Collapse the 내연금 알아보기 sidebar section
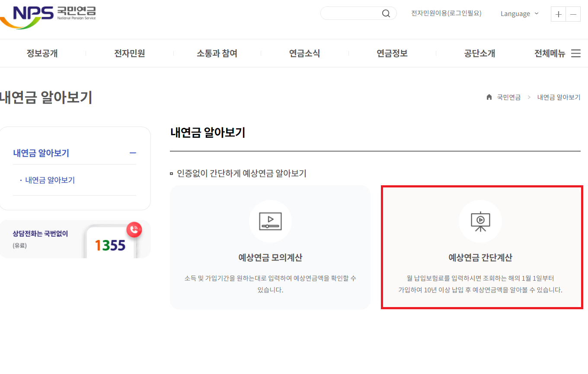 (133, 153)
